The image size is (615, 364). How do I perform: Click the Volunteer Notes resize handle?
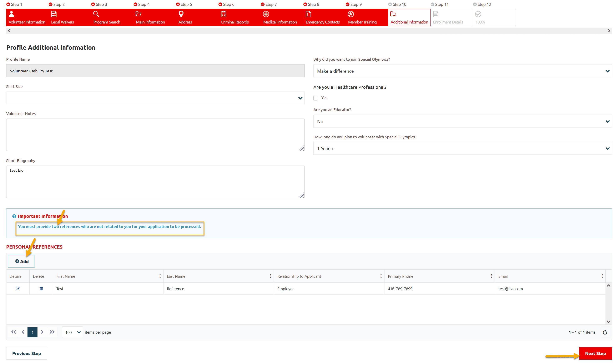302,148
